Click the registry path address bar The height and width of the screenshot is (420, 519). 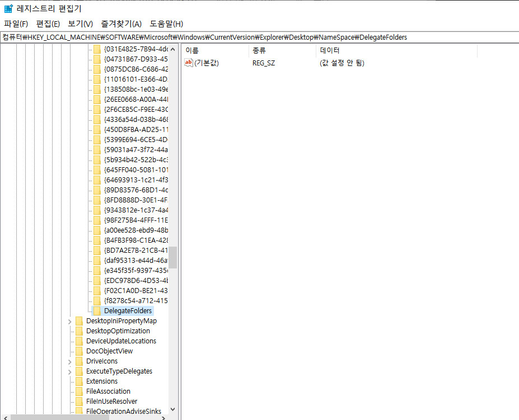260,37
